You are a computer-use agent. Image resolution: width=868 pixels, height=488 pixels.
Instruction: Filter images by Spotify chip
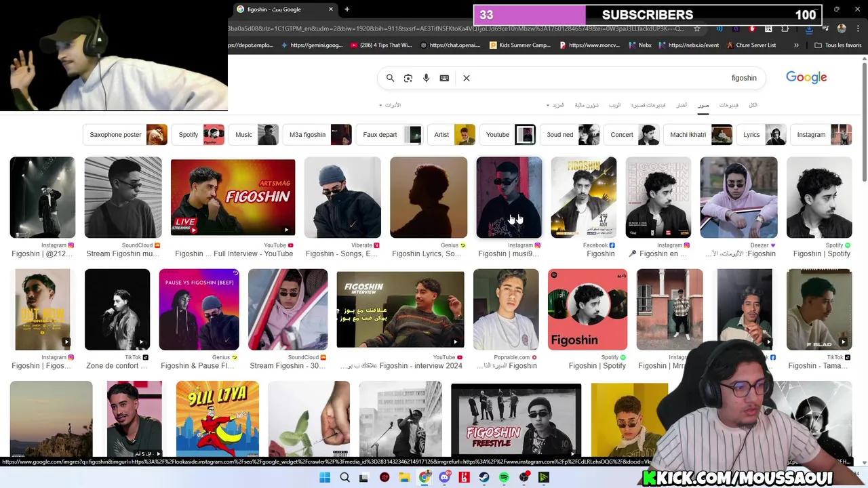pos(198,134)
